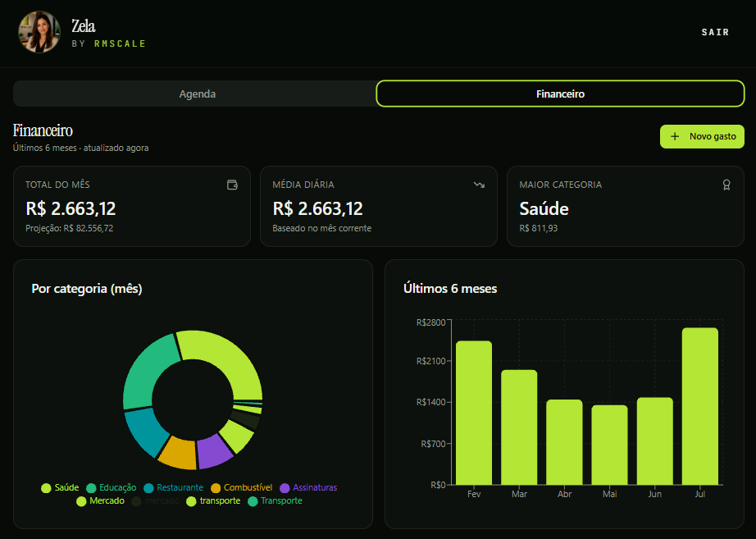Screen dimensions: 756x539
Task: Click the SAIR logout link
Action: point(715,32)
